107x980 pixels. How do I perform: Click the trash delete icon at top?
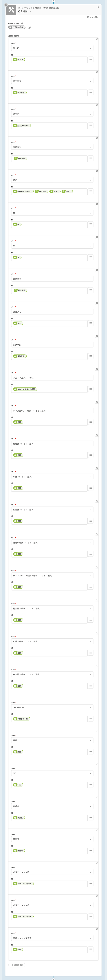click(98, 7)
